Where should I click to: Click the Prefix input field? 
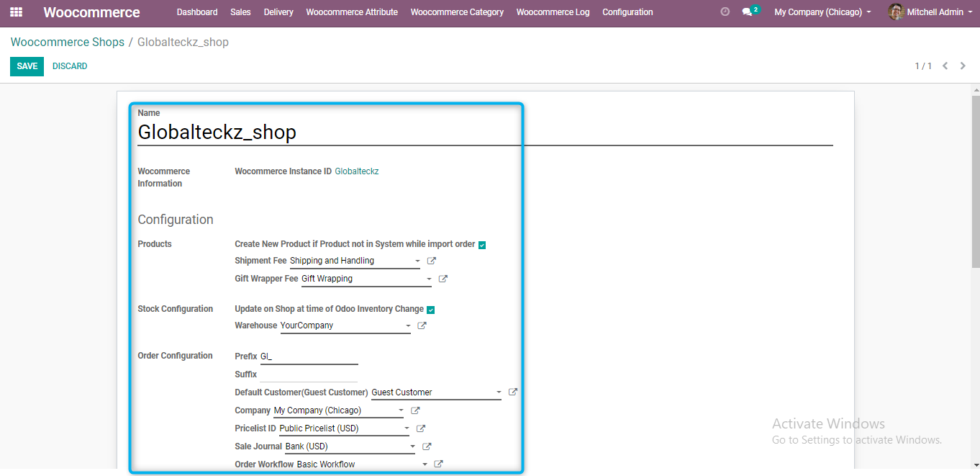308,356
